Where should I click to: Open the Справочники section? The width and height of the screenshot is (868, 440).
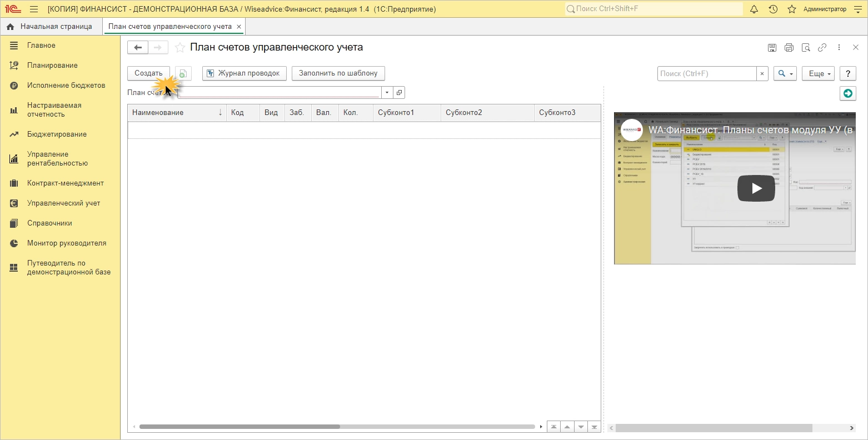[60, 223]
